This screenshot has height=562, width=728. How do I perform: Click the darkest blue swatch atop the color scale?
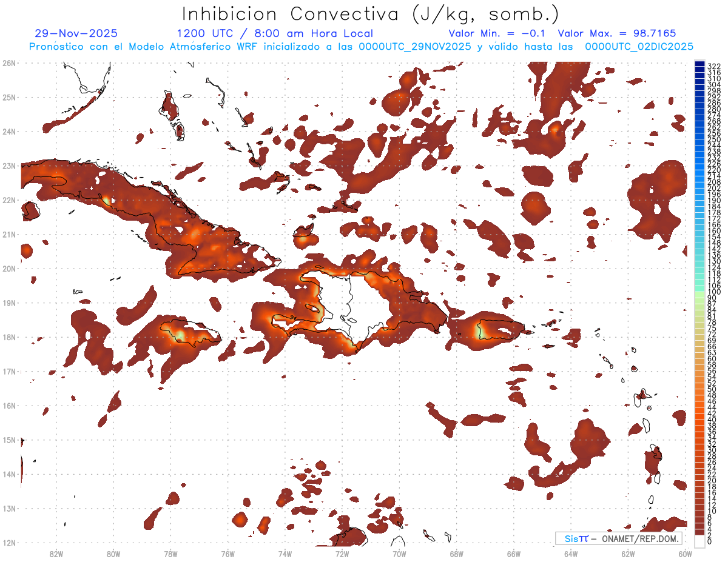700,65
